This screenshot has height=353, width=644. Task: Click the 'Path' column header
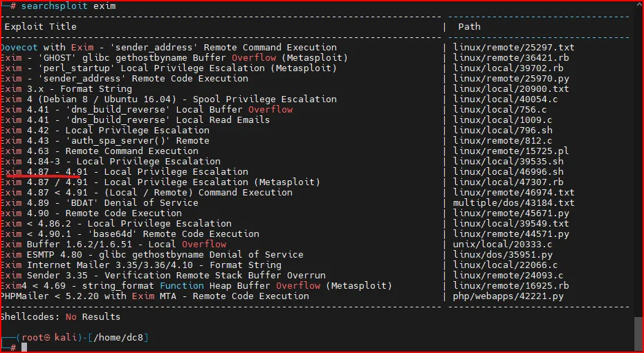(x=469, y=27)
